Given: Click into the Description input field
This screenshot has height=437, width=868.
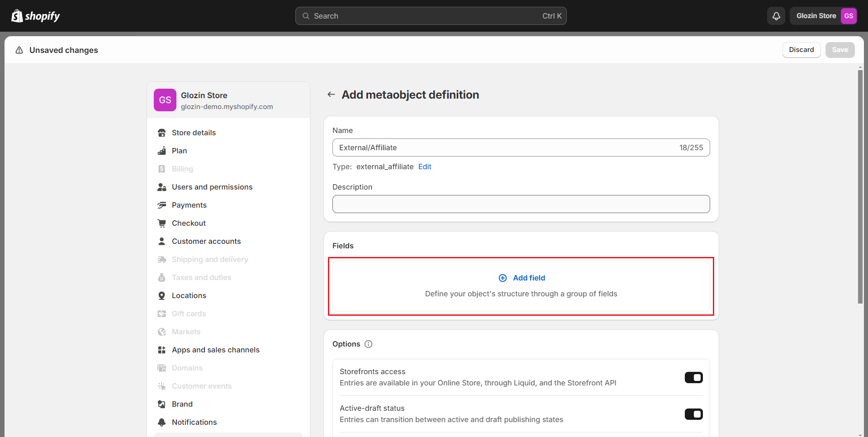Looking at the screenshot, I should pyautogui.click(x=521, y=204).
